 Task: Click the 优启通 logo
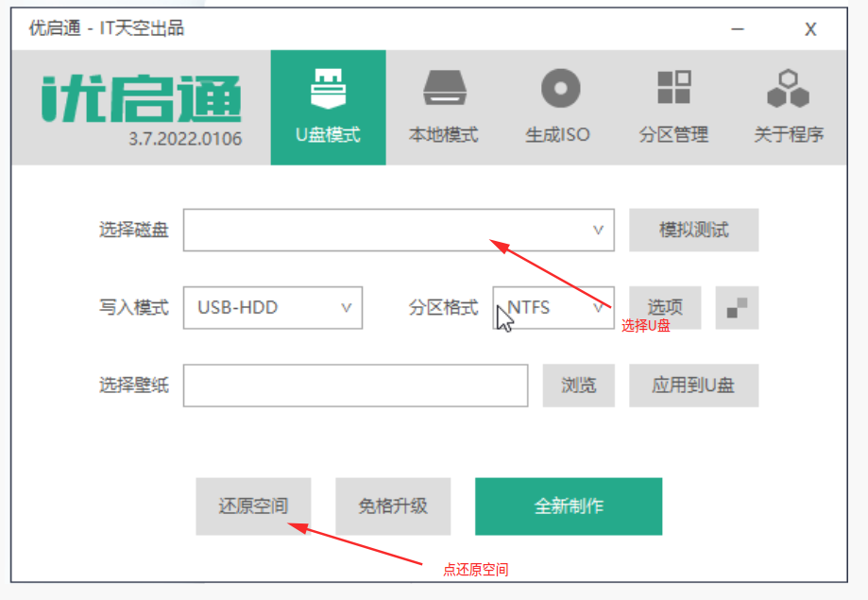coord(142,98)
